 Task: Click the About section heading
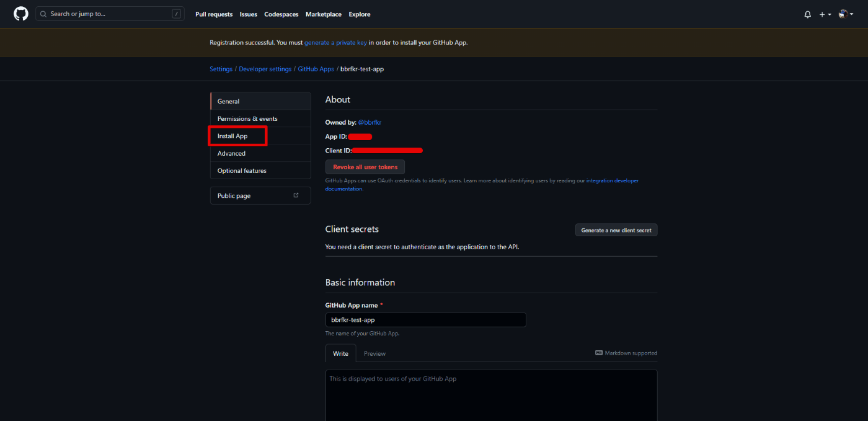[x=338, y=99]
